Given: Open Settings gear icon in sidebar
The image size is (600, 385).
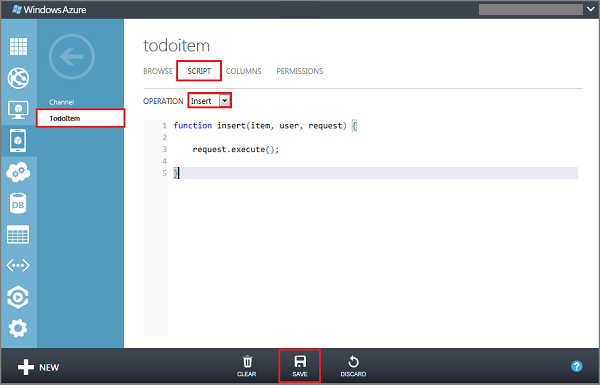Looking at the screenshot, I should [x=18, y=328].
